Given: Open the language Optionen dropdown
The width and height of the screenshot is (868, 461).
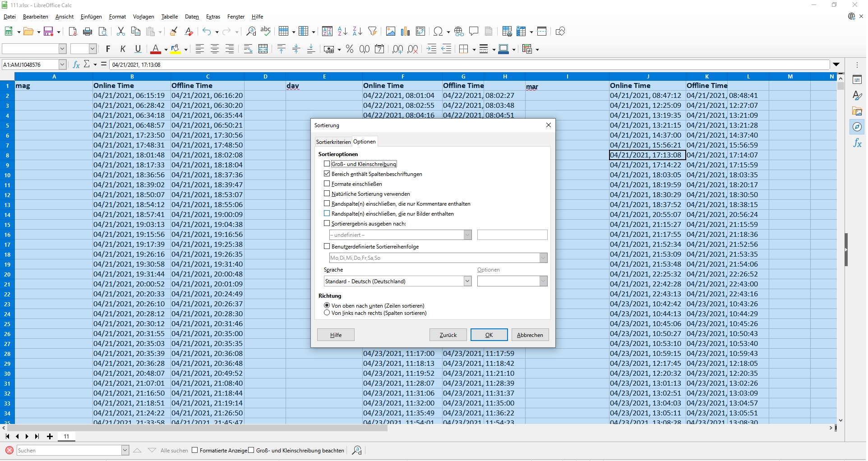Looking at the screenshot, I should [543, 281].
